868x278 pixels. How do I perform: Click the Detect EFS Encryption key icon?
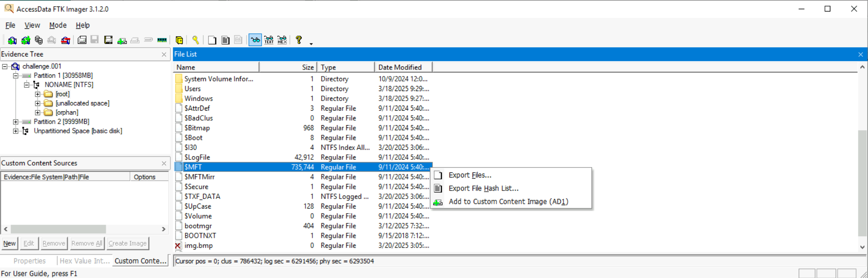[195, 40]
